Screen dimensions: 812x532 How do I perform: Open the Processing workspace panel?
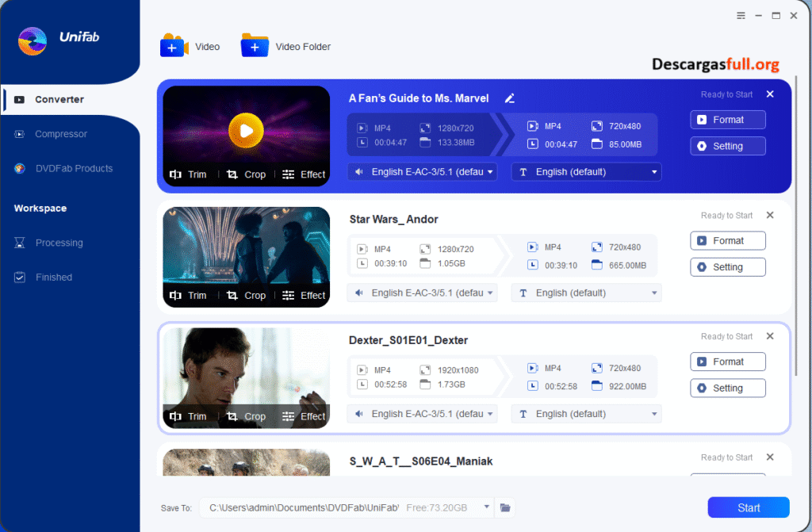click(59, 243)
